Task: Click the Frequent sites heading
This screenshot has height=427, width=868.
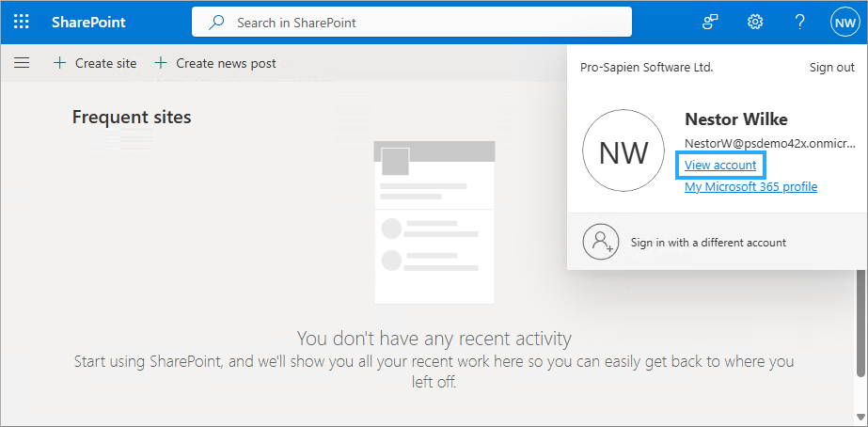Action: (x=132, y=117)
